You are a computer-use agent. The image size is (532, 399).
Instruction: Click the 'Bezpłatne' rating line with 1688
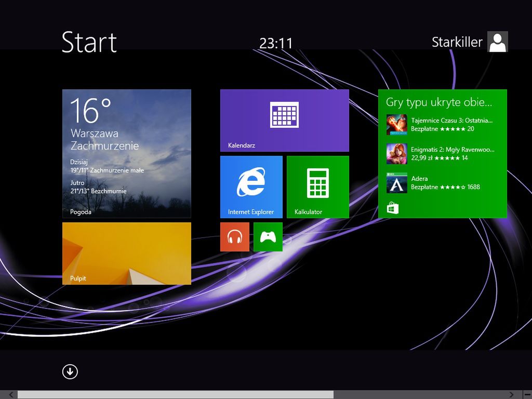coord(445,187)
